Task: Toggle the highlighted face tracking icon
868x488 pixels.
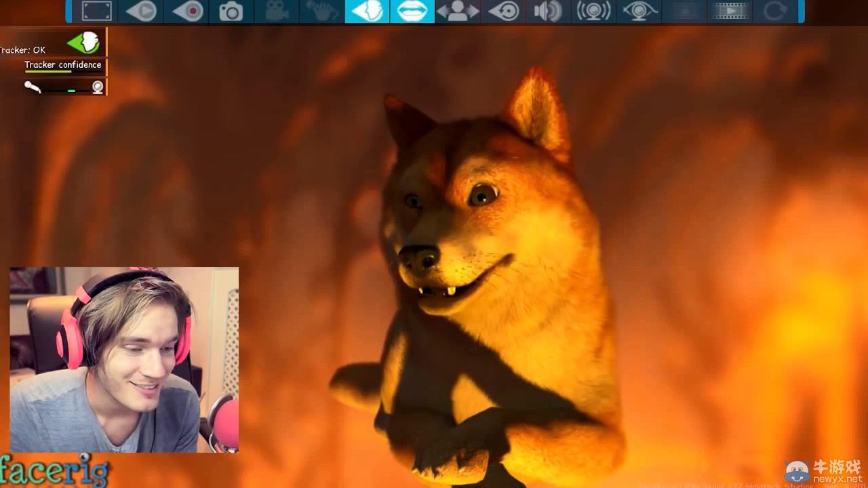Action: click(x=367, y=11)
